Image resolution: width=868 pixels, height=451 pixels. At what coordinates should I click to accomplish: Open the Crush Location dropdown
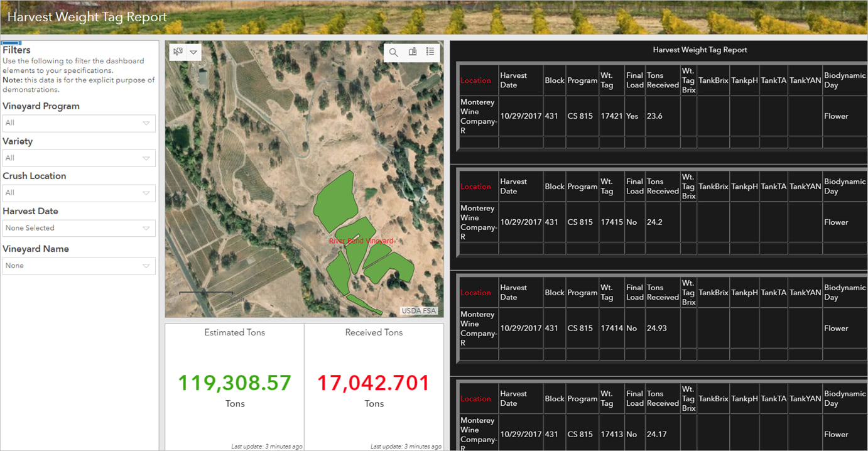(x=79, y=193)
